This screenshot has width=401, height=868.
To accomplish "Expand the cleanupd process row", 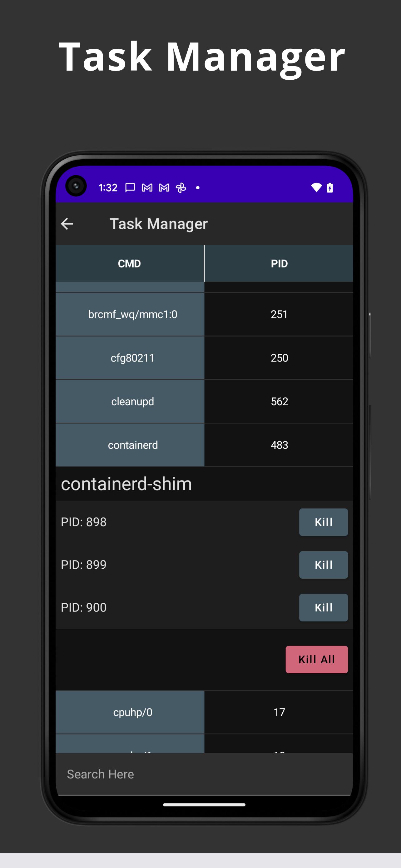I will (204, 402).
